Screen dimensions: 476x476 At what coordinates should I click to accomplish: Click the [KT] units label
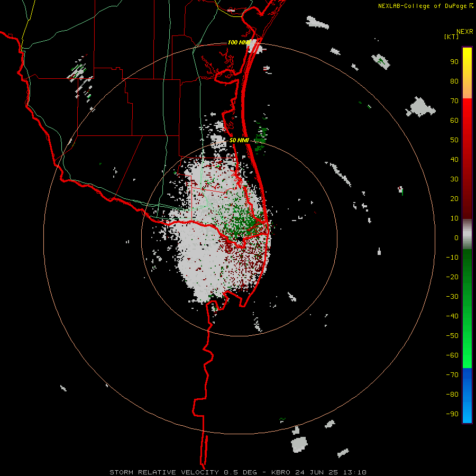(451, 36)
